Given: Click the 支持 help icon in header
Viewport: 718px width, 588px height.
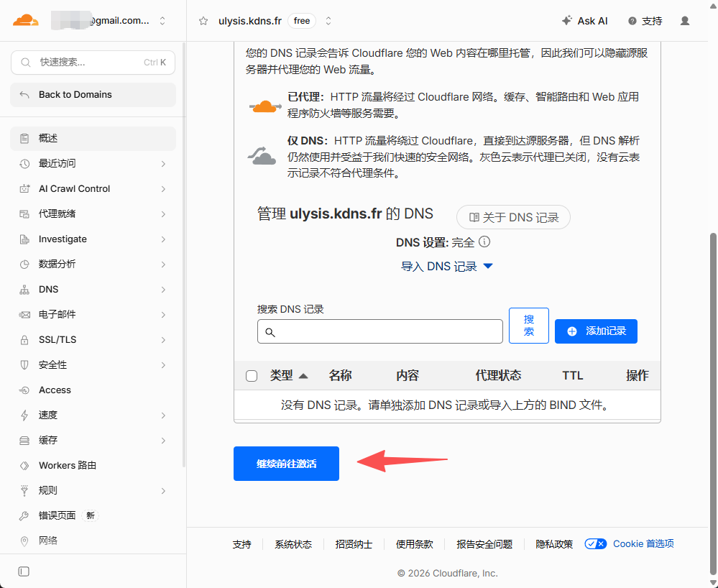Looking at the screenshot, I should click(632, 21).
